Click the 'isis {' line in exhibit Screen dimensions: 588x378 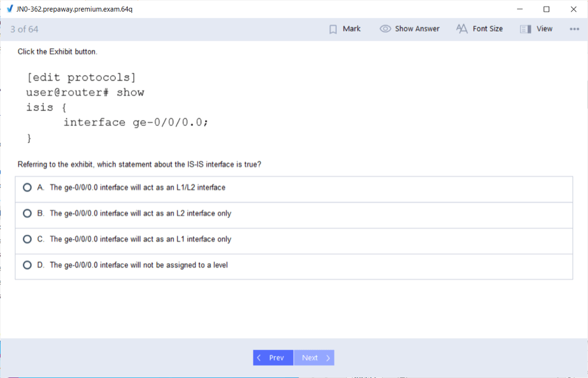47,107
